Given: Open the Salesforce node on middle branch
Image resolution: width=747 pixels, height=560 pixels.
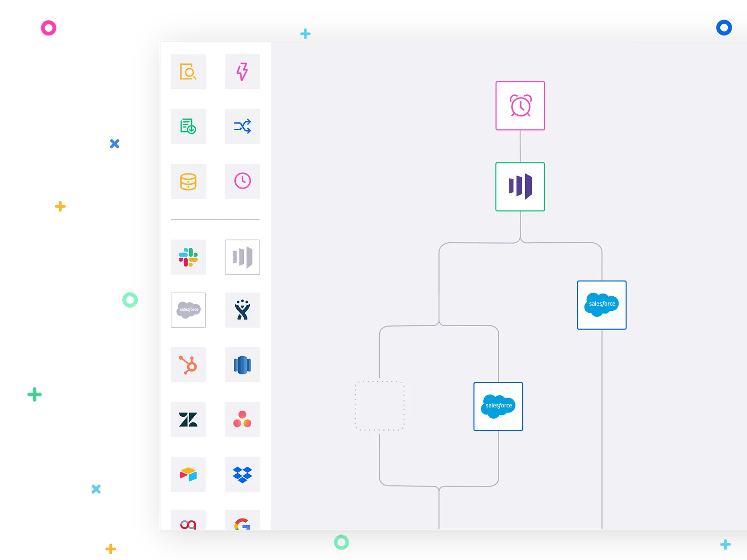Looking at the screenshot, I should (x=498, y=406).
